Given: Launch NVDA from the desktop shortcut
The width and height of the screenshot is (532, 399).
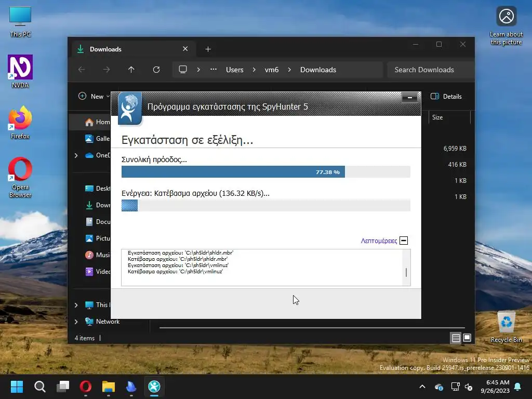Looking at the screenshot, I should 20,71.
